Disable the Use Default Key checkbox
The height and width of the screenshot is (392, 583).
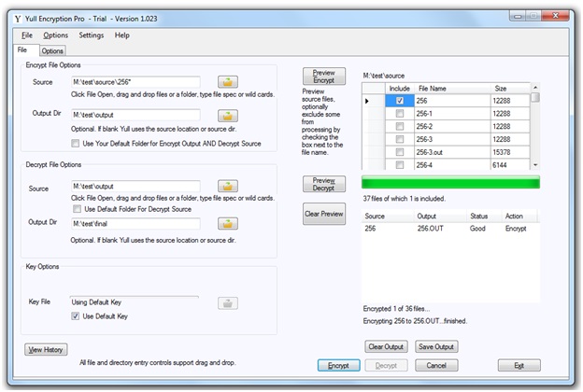pos(76,316)
